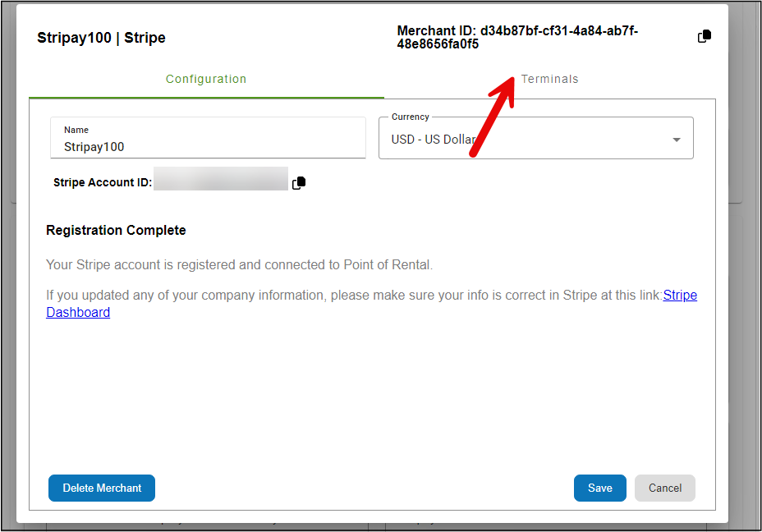Switch to the Terminals tab

[549, 80]
